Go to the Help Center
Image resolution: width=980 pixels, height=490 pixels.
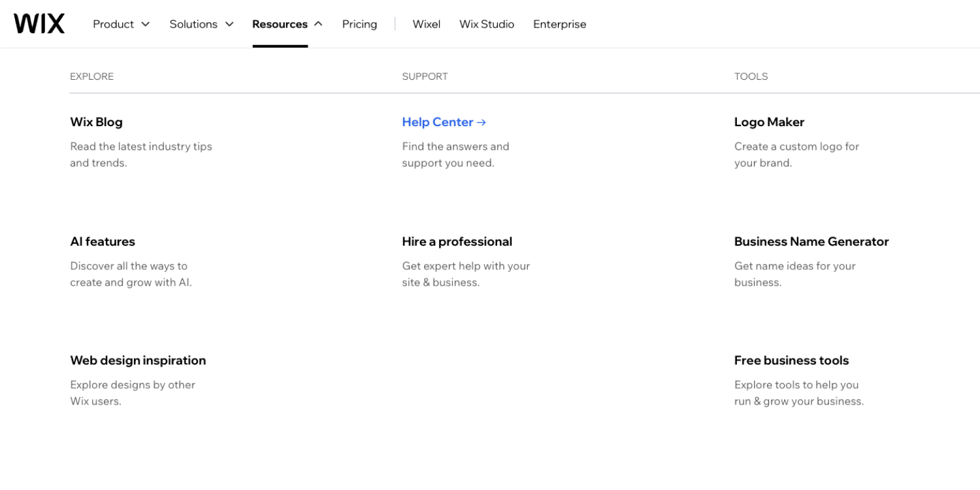click(438, 122)
